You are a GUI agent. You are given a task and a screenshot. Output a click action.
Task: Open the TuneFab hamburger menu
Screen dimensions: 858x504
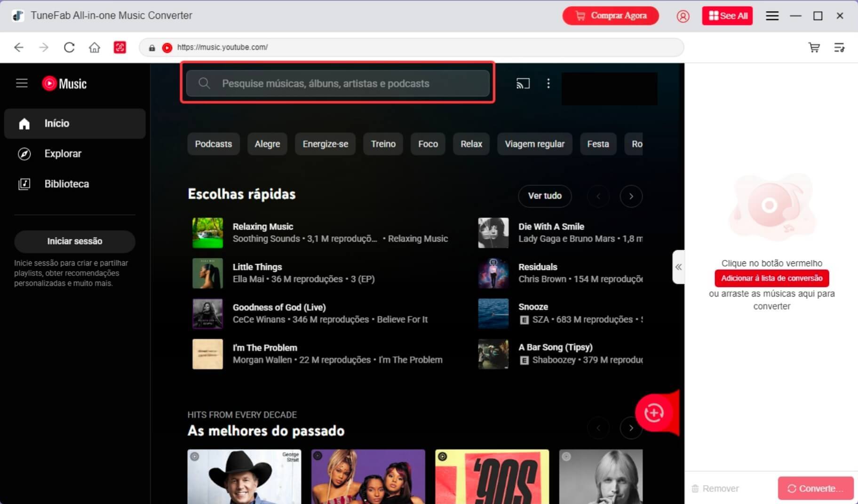tap(772, 16)
